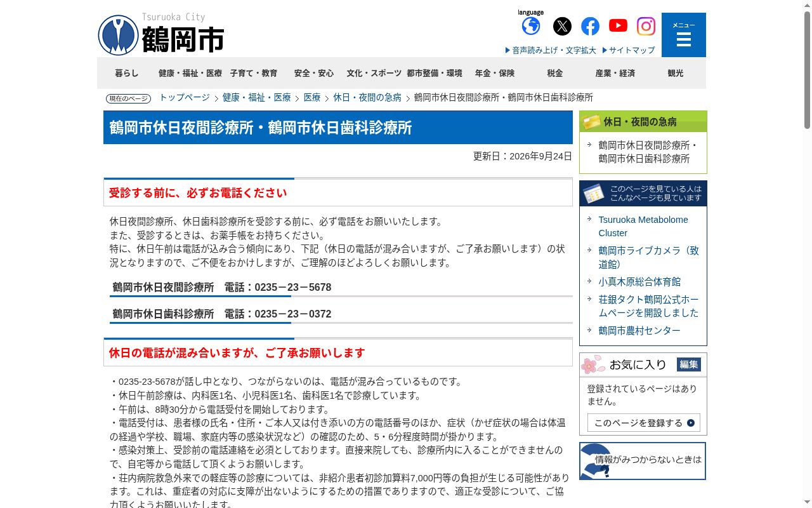Screen dimensions: 812x508
Task: Open 鶴岡市農村センター link
Action: pyautogui.click(x=639, y=330)
